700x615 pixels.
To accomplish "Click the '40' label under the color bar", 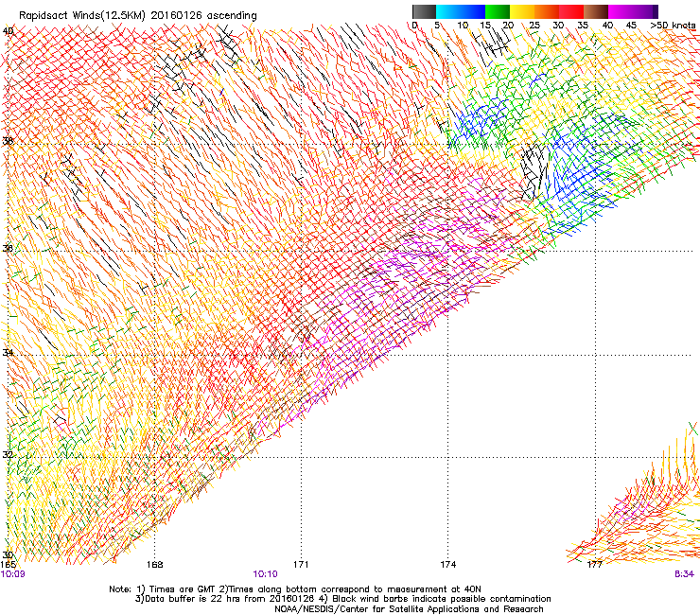I will tap(607, 25).
